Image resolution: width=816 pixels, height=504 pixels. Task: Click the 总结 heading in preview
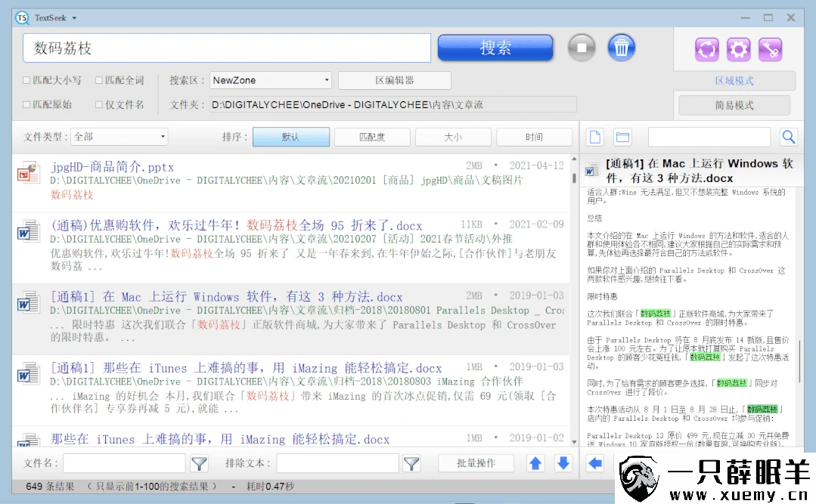point(595,218)
